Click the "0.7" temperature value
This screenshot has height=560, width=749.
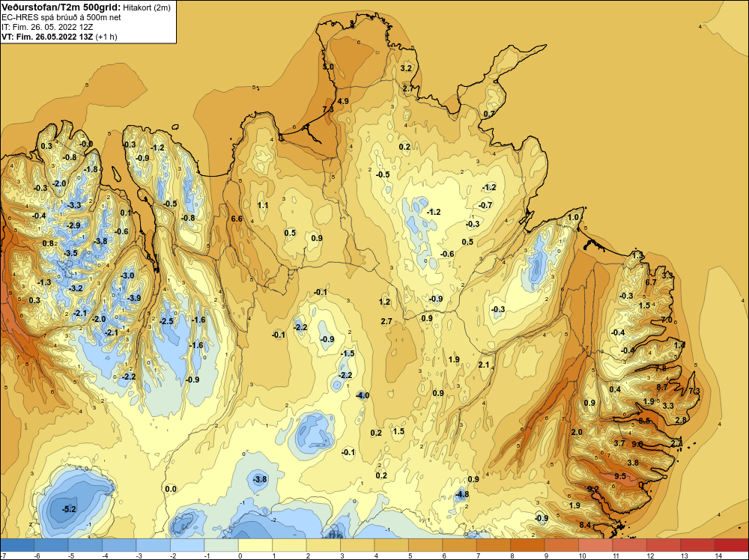pos(489,114)
